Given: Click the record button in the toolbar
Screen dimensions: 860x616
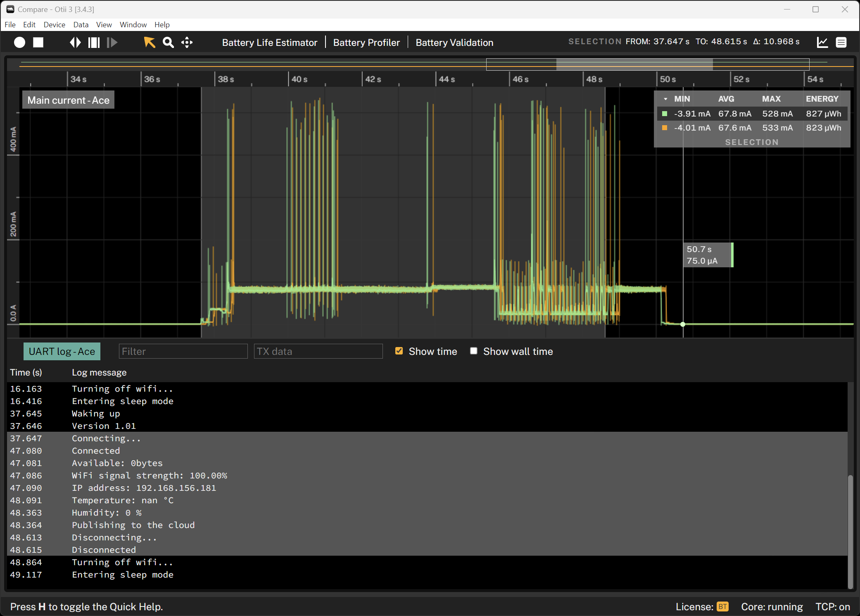Looking at the screenshot, I should point(19,43).
